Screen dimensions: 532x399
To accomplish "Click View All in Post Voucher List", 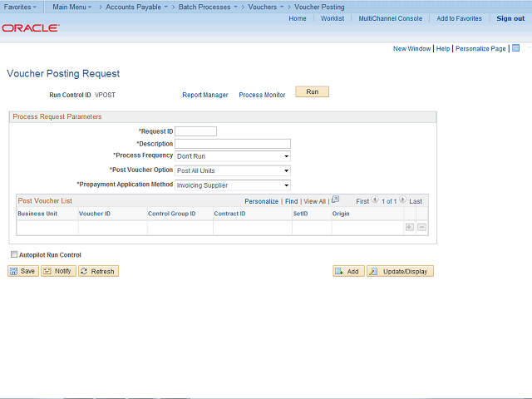I will pyautogui.click(x=314, y=201).
